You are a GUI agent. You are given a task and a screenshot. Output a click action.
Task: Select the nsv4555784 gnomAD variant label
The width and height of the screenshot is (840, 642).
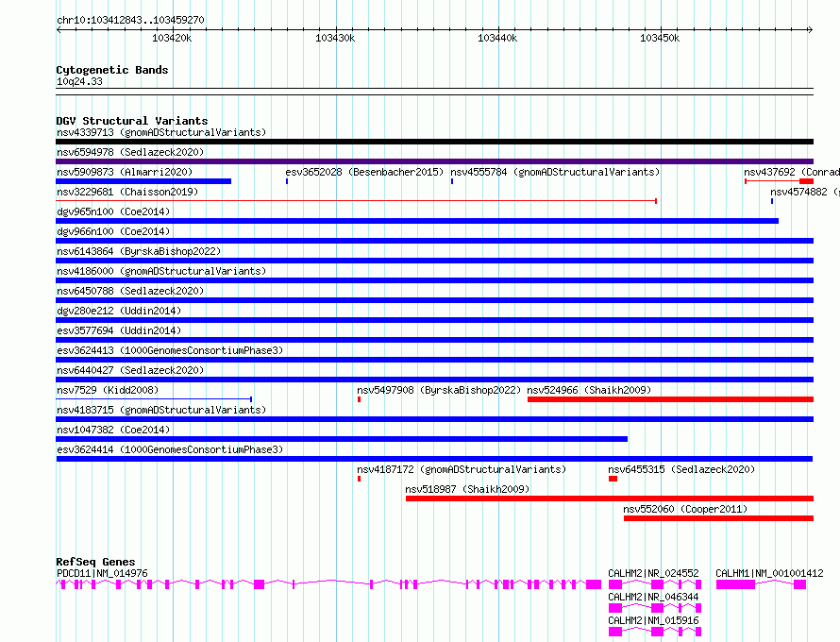coord(555,172)
